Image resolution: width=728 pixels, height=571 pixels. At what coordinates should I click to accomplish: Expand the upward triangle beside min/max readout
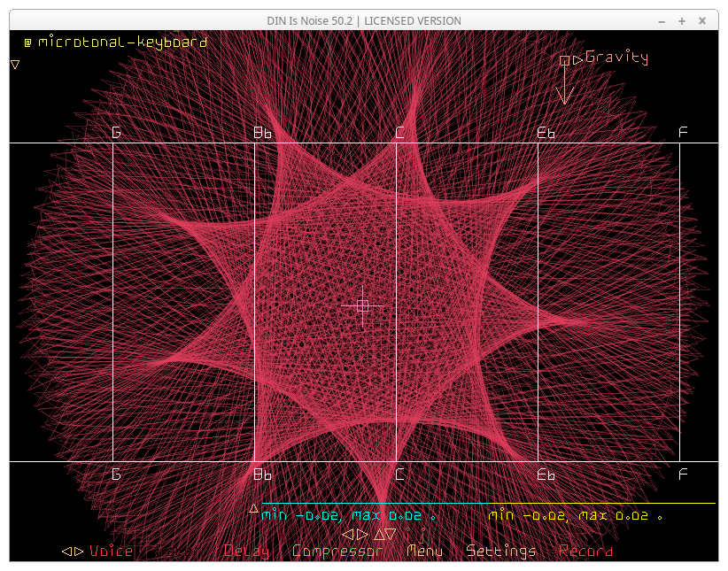coord(253,508)
